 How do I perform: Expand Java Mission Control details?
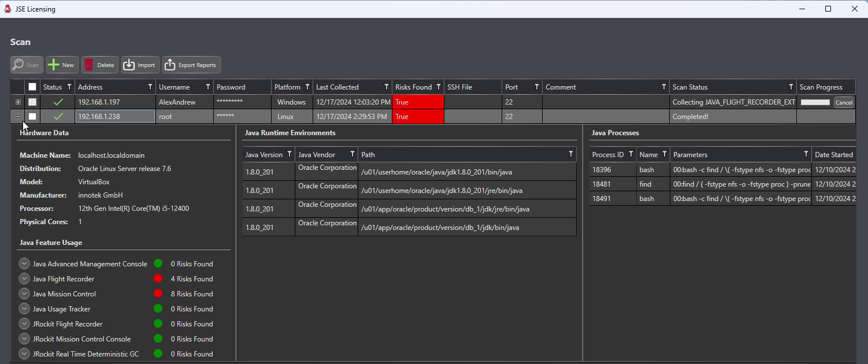click(x=24, y=294)
